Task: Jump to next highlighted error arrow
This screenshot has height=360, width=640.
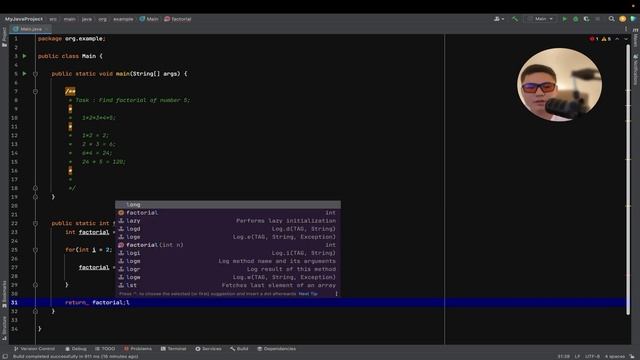Action: click(626, 39)
